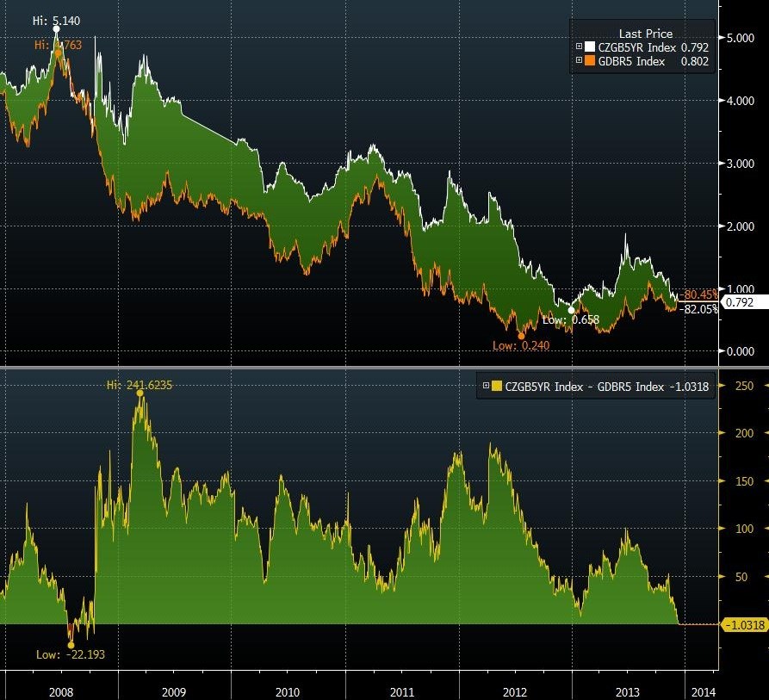Image resolution: width=769 pixels, height=700 pixels.
Task: Click the Hi: 5.140 marker dot
Action: pyautogui.click(x=57, y=29)
